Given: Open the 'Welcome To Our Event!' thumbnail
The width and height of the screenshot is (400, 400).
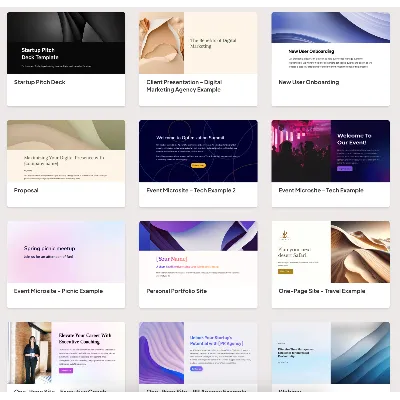Looking at the screenshot, I should click(x=331, y=151).
